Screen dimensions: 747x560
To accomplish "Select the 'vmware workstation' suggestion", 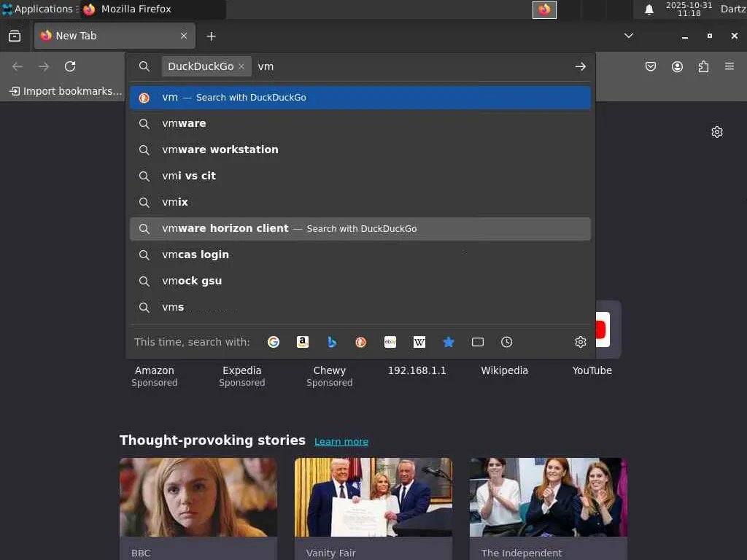I will pos(360,150).
